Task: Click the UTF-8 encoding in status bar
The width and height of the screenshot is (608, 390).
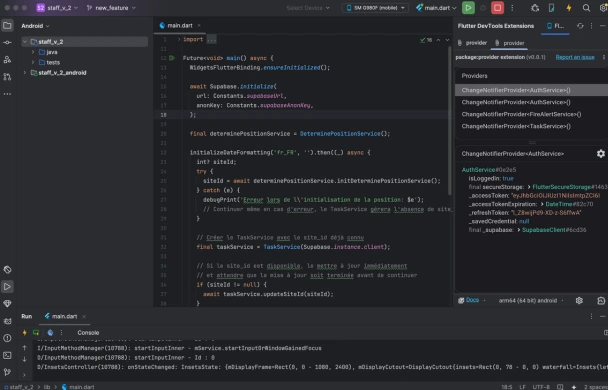Action: point(541,387)
